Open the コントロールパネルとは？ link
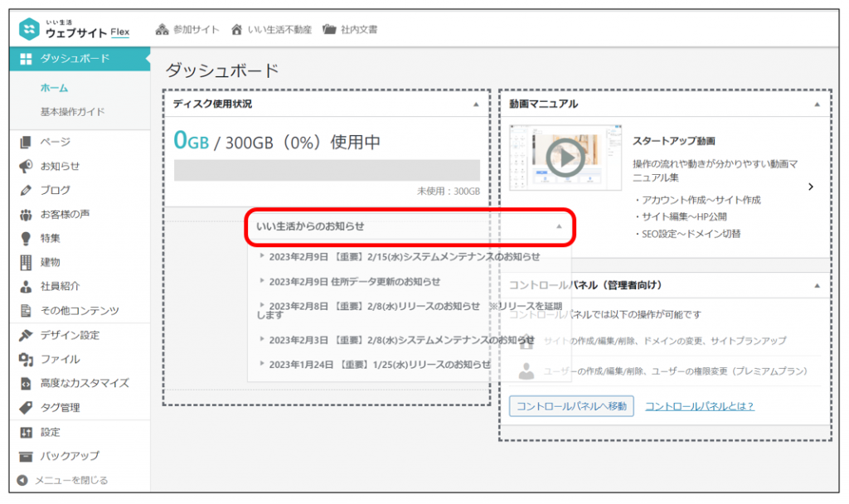The image size is (849, 504). [x=699, y=406]
